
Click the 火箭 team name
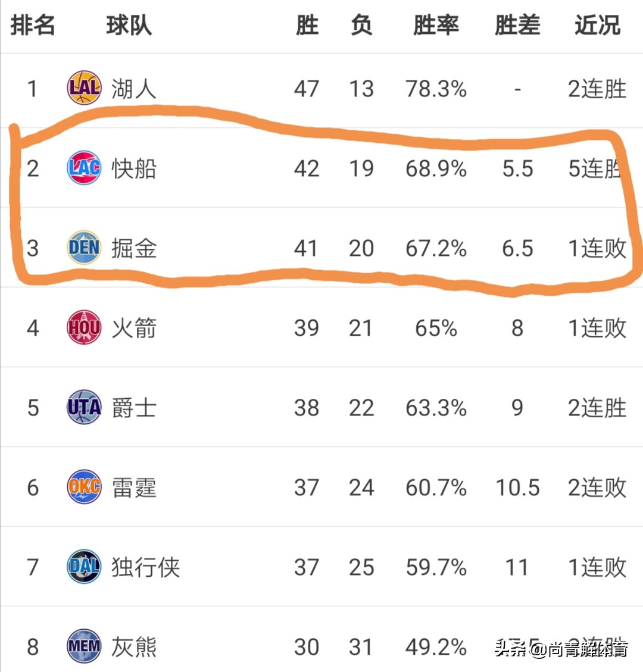(x=134, y=328)
